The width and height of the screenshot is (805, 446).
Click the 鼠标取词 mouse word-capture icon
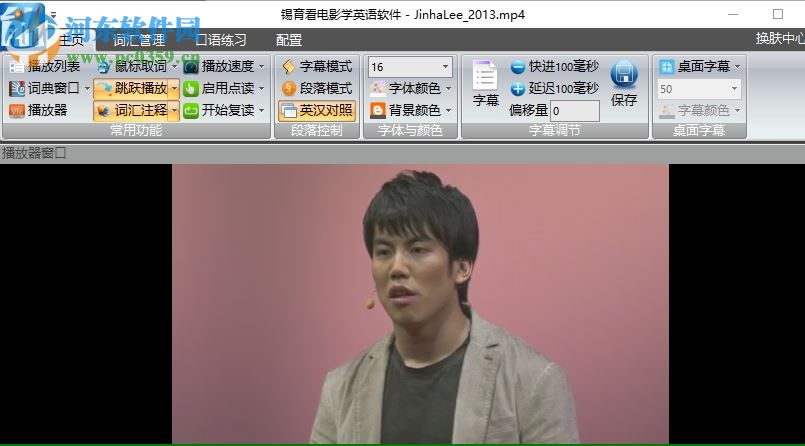[x=104, y=67]
